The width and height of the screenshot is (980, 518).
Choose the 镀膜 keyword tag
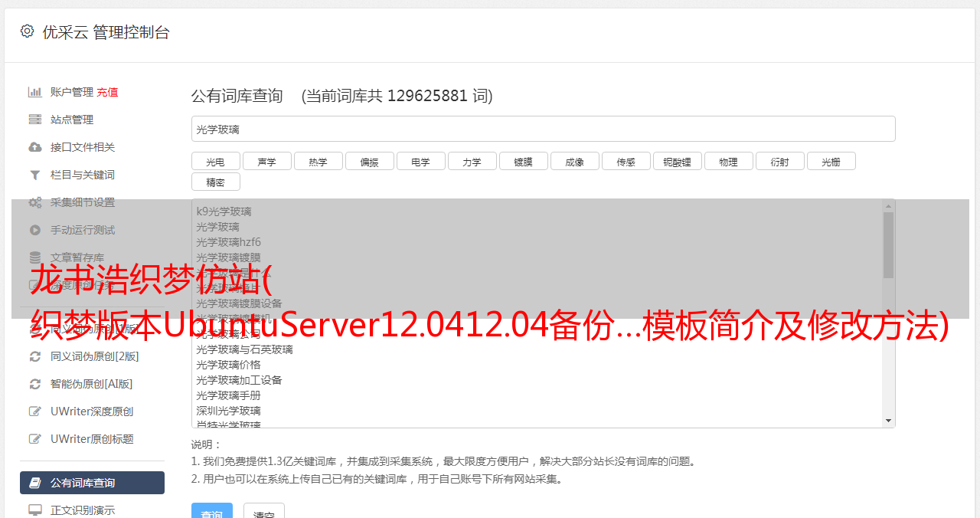pos(523,161)
